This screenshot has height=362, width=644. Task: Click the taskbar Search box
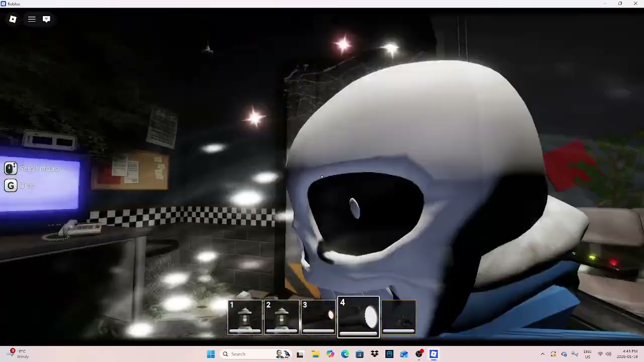[255, 354]
